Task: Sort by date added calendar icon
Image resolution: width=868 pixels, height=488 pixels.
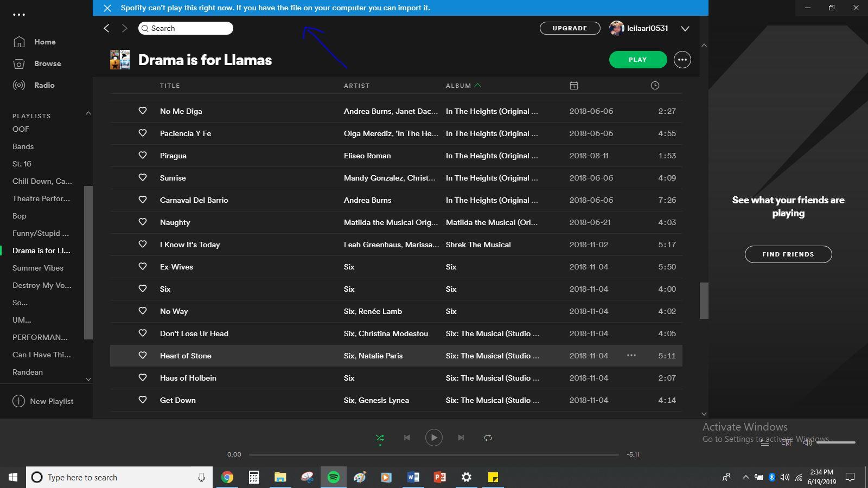Action: click(574, 86)
